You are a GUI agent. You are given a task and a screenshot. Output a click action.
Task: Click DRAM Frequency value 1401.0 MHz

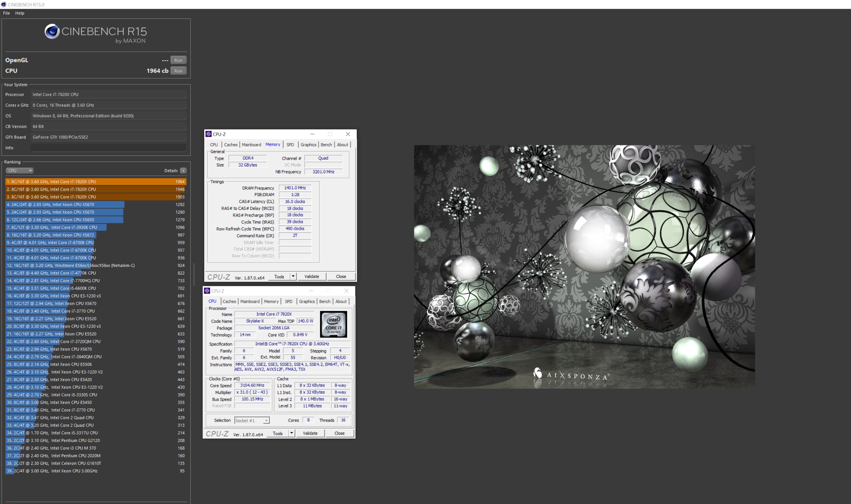click(295, 188)
